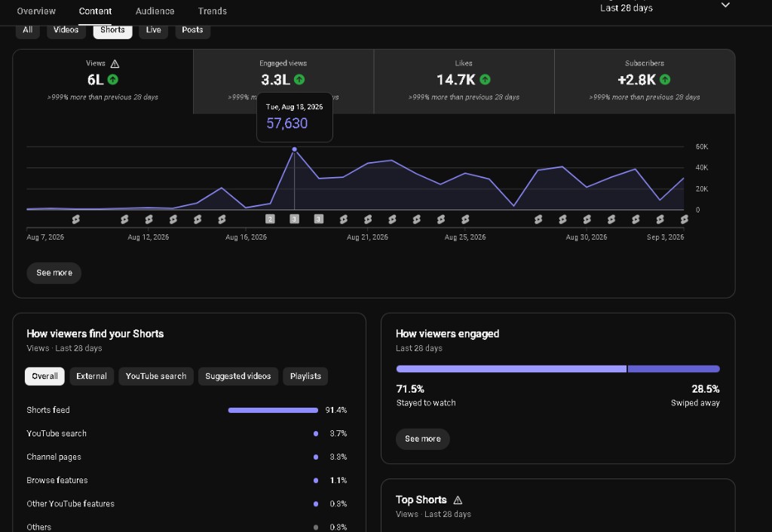
Task: Open the Shorts marker under Aug 30, 2026
Action: click(587, 219)
